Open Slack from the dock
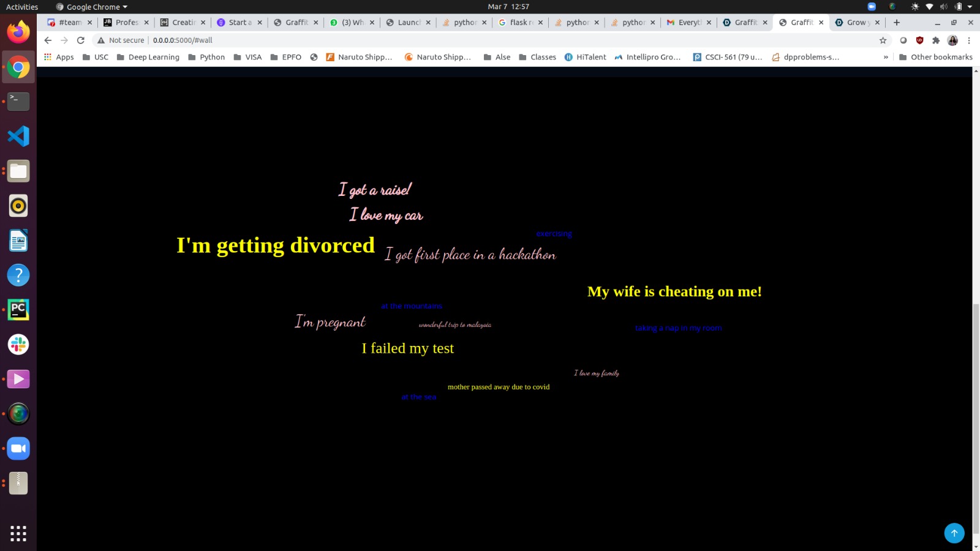 (18, 345)
